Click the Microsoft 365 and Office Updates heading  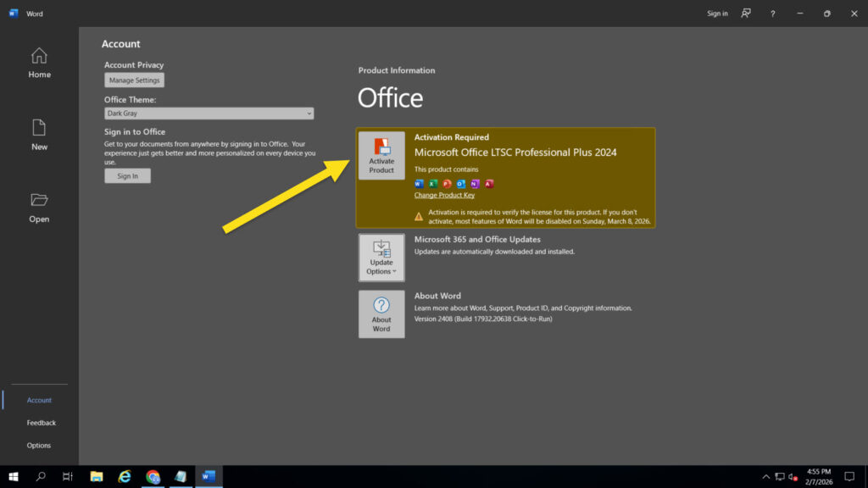pyautogui.click(x=477, y=240)
